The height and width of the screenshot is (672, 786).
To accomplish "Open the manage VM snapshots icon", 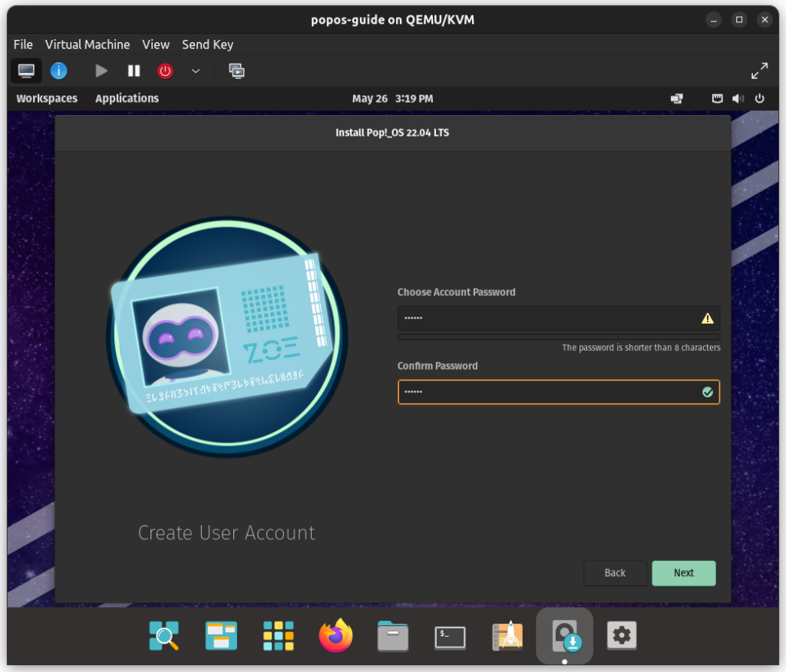I will [x=236, y=71].
